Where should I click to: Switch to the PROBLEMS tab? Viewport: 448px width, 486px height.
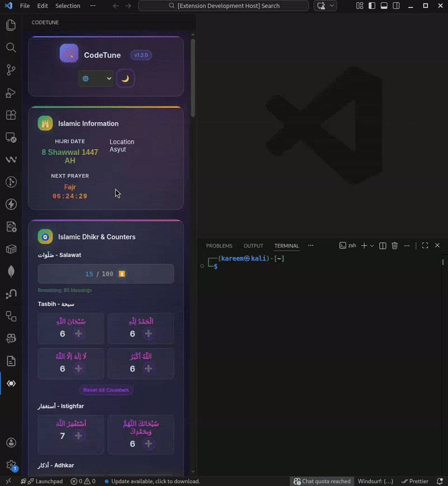pos(219,246)
